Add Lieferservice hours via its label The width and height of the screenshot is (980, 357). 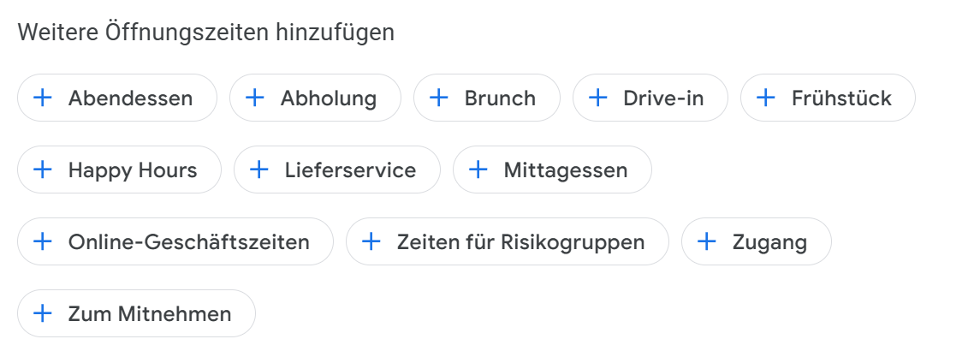350,170
